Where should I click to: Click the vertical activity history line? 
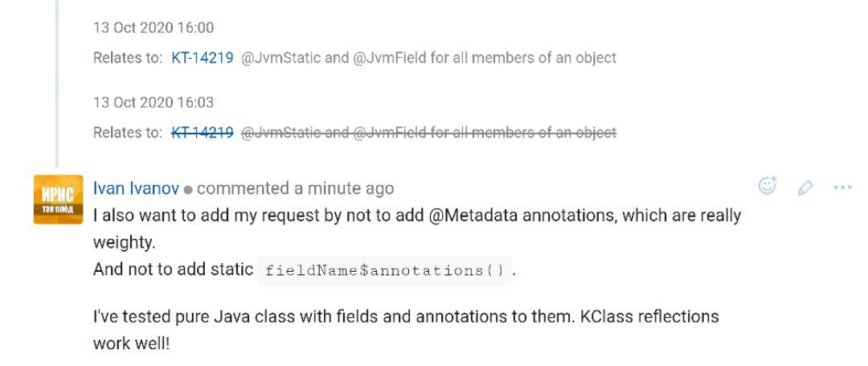(x=57, y=83)
